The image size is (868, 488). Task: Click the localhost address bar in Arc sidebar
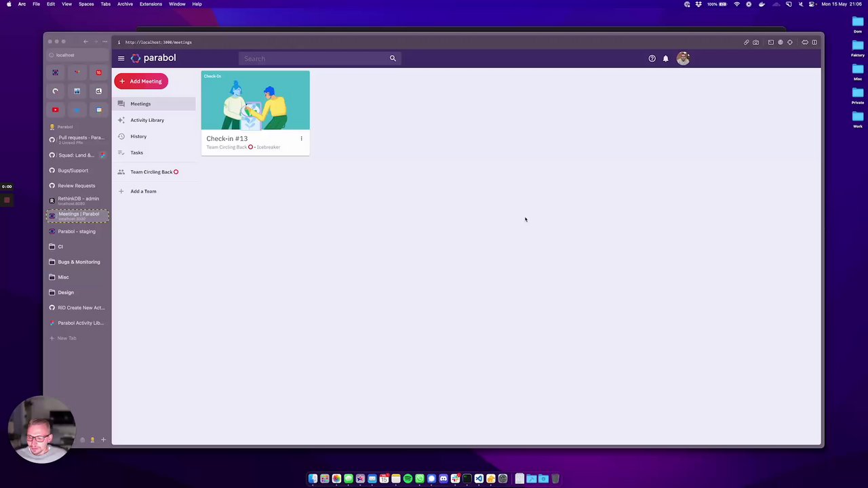pos(77,55)
